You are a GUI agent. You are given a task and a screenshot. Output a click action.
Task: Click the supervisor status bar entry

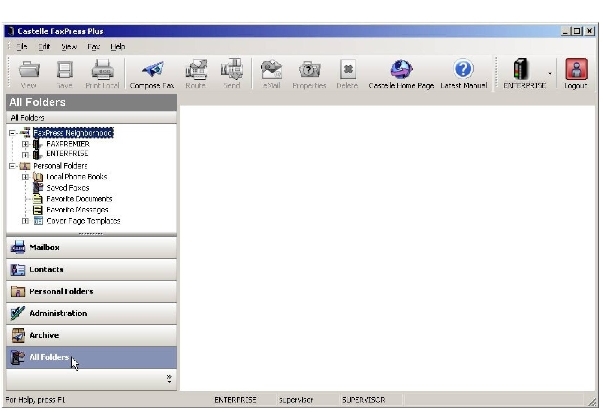tap(296, 400)
